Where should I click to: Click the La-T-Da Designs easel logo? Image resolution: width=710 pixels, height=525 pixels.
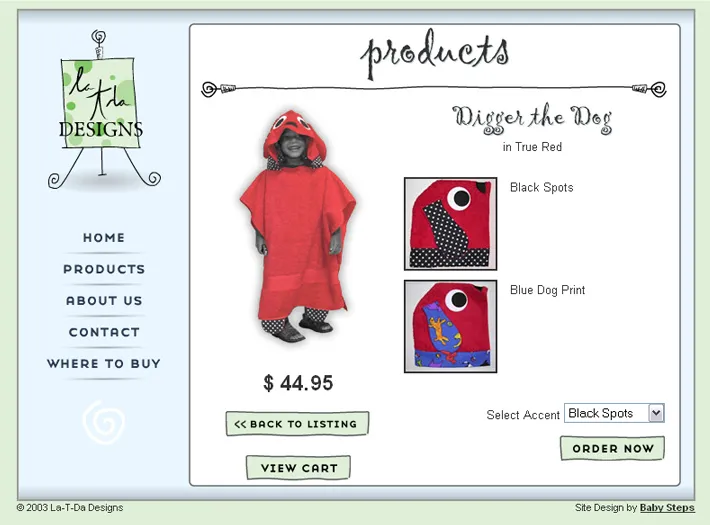pyautogui.click(x=104, y=110)
